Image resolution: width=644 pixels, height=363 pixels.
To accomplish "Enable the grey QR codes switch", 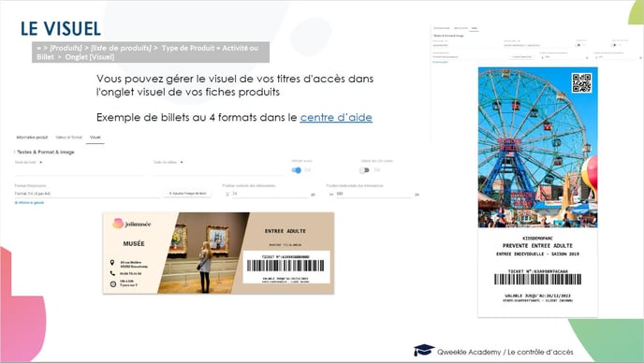I will click(364, 170).
